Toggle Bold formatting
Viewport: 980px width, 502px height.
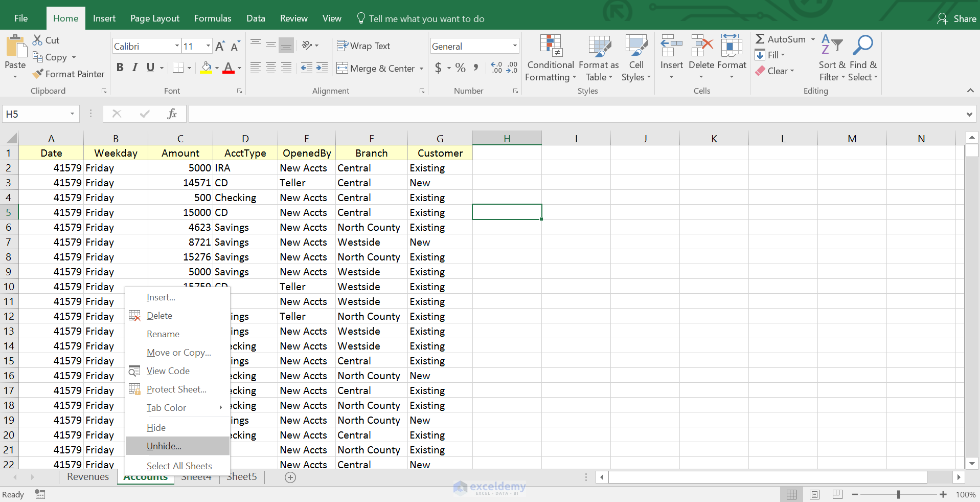coord(120,68)
